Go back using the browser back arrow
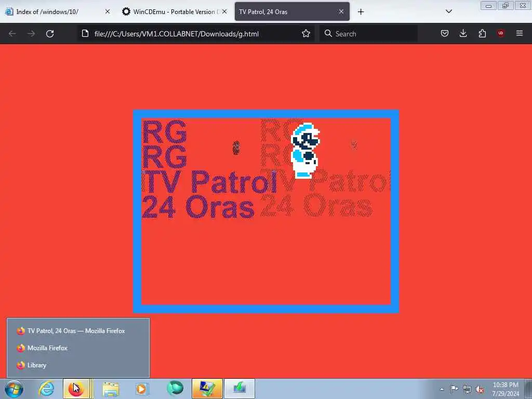The width and height of the screenshot is (532, 399). [x=12, y=34]
